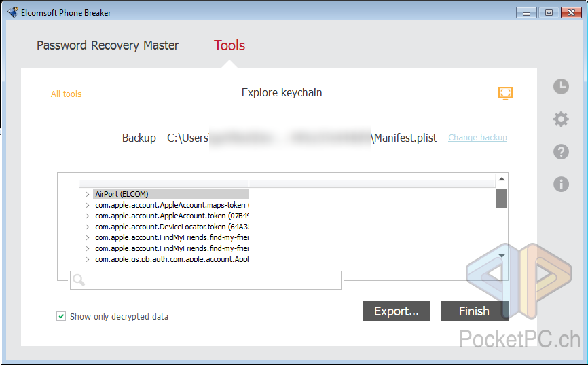Click the first column header of keychain list
The height and width of the screenshot is (365, 588).
(164, 180)
